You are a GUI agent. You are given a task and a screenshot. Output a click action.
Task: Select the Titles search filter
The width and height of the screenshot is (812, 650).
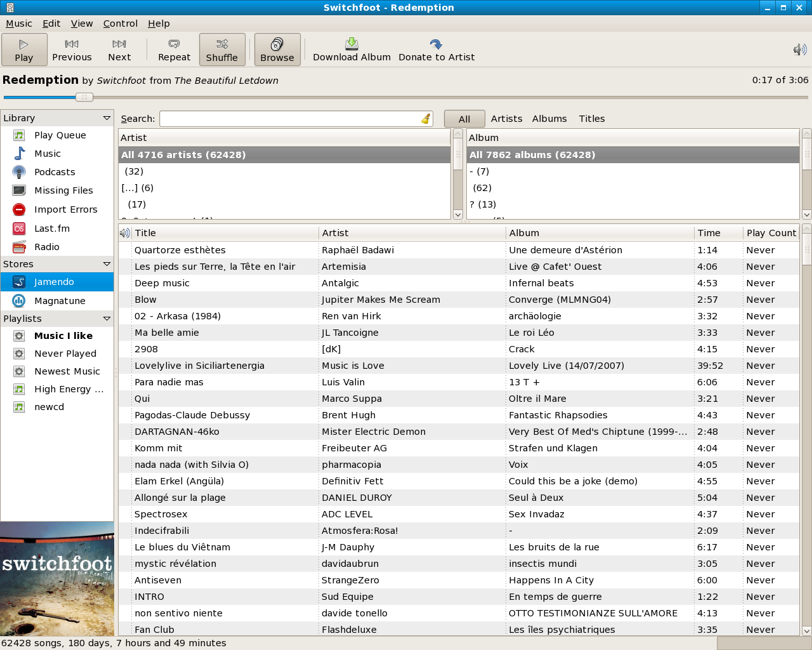click(592, 119)
